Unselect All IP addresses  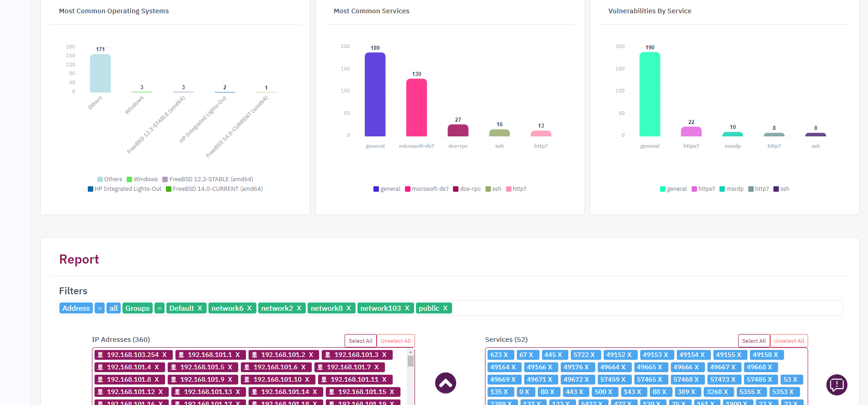(396, 341)
